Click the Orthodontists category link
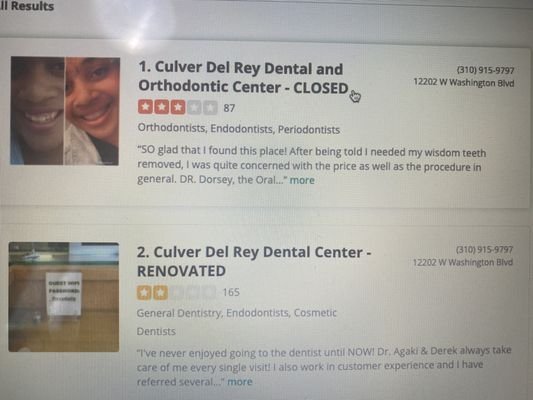533x400 pixels. 171,128
